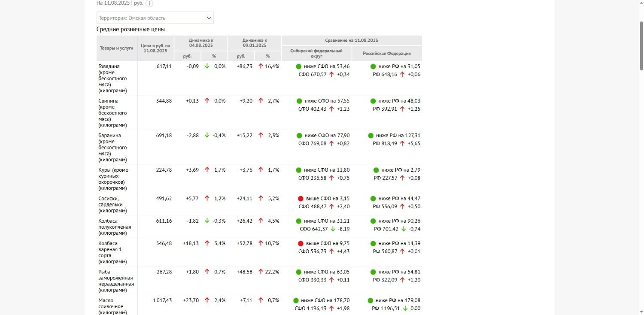Click red up arrow in Свинина weekly dynamics
Viewport: 644px width, 315px height.
[207, 101]
